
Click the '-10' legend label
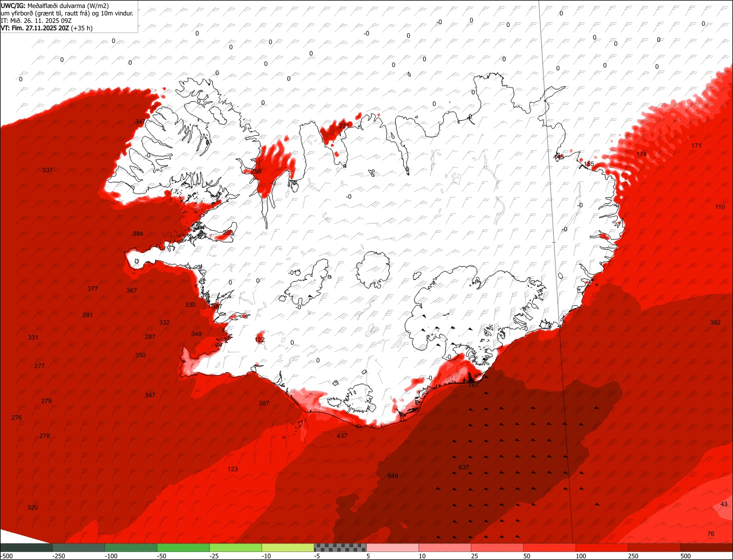267,556
